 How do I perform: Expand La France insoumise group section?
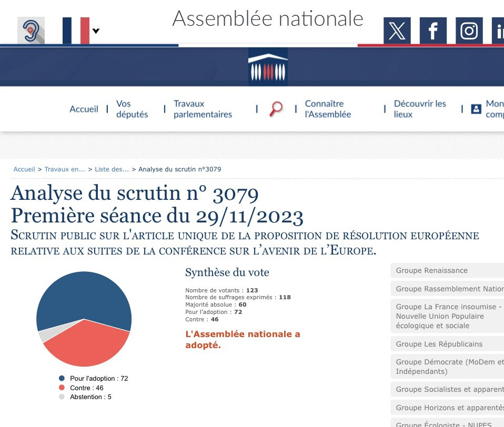447,316
